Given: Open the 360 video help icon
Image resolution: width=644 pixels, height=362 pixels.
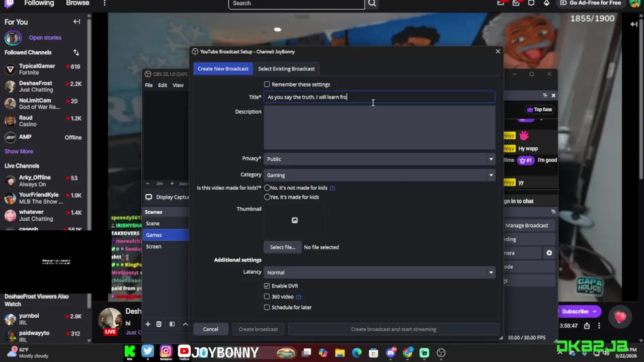Looking at the screenshot, I should point(298,297).
